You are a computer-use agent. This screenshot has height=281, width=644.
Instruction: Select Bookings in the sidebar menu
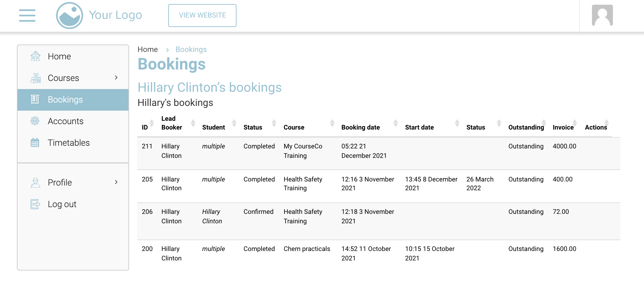click(x=65, y=100)
